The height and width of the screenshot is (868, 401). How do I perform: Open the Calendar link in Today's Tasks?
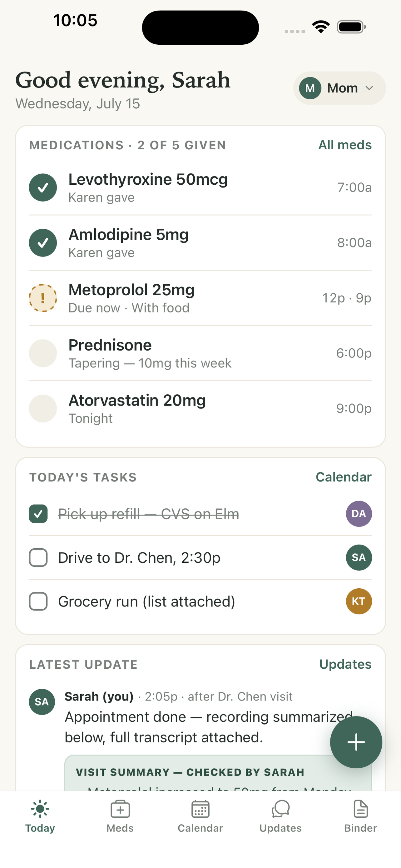(344, 477)
